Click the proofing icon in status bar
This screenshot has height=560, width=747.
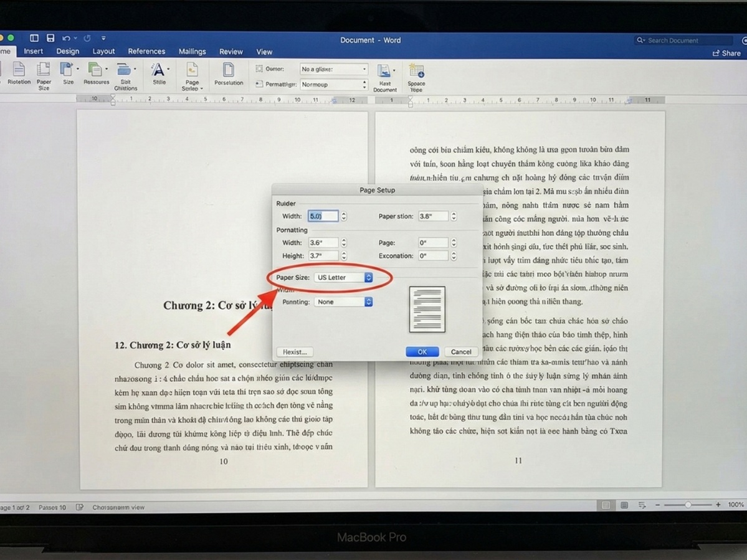point(80,507)
